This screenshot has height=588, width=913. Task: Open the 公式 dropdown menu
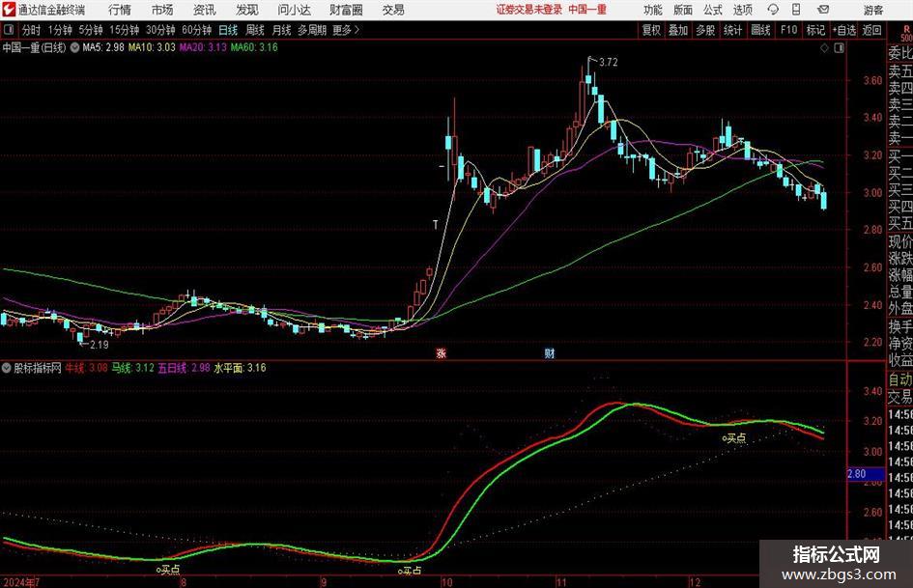coord(712,10)
